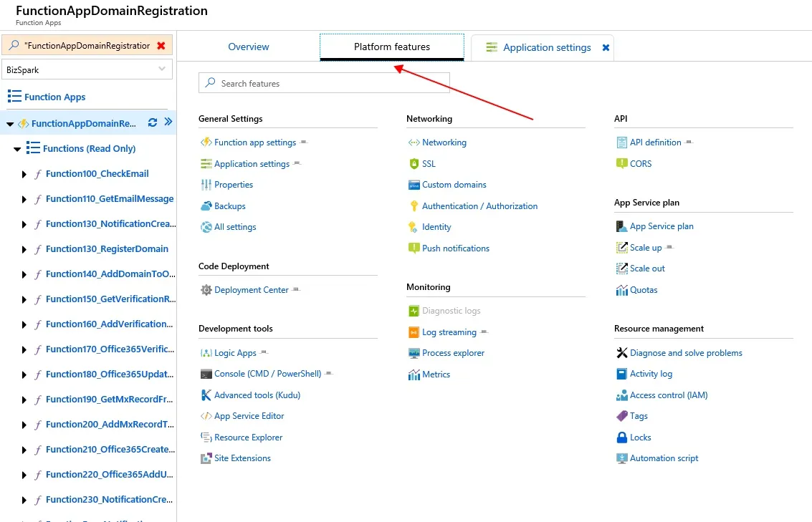Viewport: 812px width, 522px height.
Task: Click the Deployment Center gear icon
Action: tap(206, 290)
